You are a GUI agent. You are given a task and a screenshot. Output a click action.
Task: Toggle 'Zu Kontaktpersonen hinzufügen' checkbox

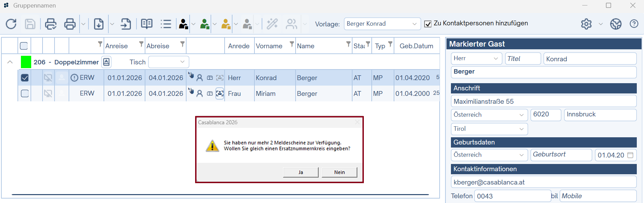(428, 24)
